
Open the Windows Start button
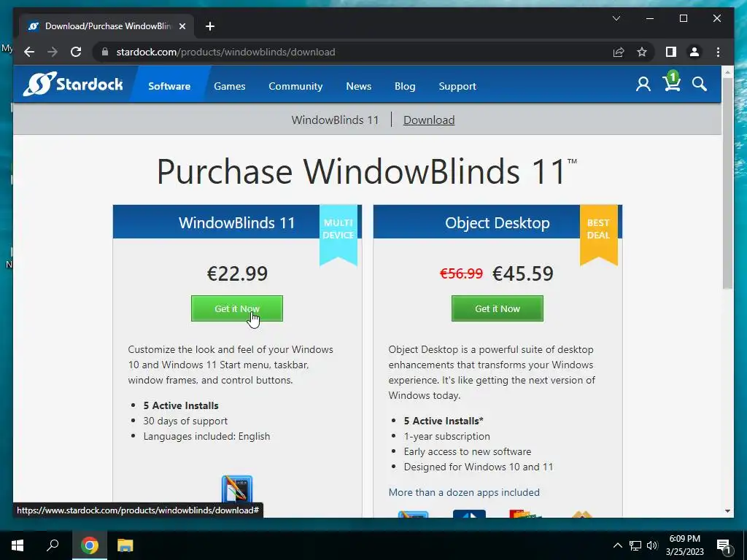[x=18, y=545]
